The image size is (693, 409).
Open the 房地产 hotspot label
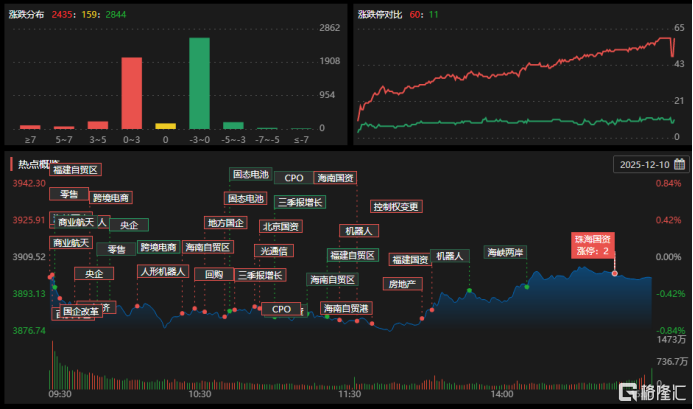(x=406, y=284)
